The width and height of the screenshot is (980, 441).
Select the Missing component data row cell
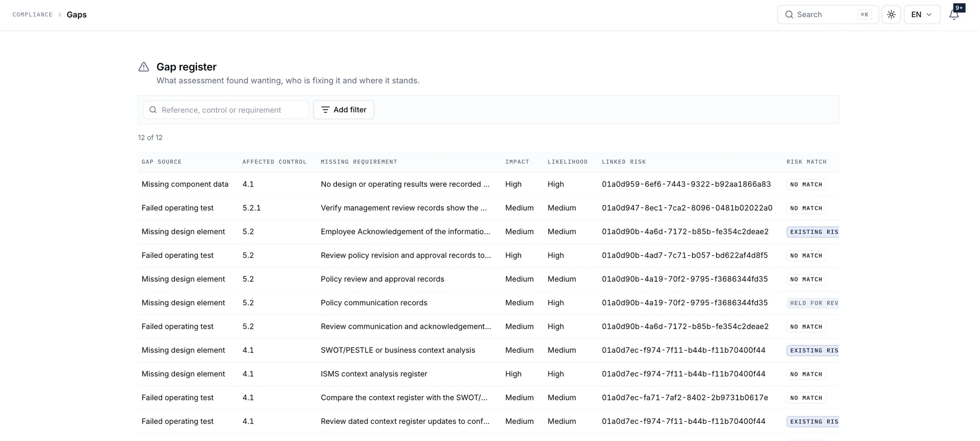tap(185, 184)
